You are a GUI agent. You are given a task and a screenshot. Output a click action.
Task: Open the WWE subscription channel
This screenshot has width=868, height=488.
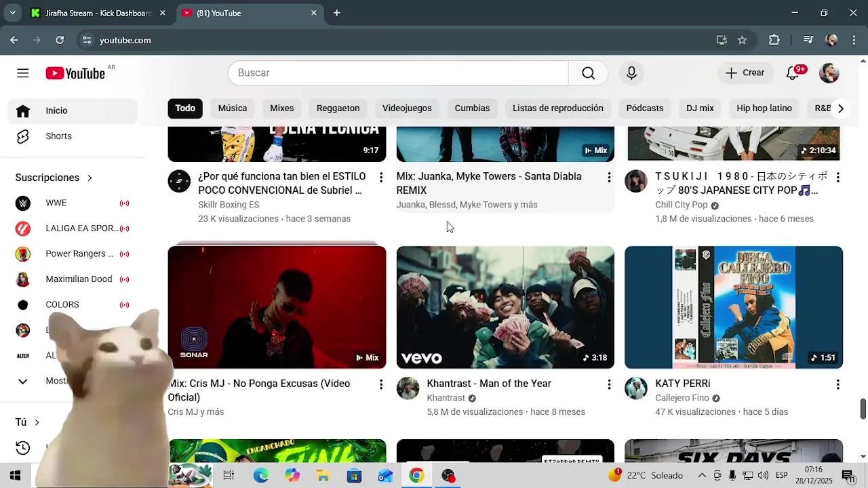point(73,203)
